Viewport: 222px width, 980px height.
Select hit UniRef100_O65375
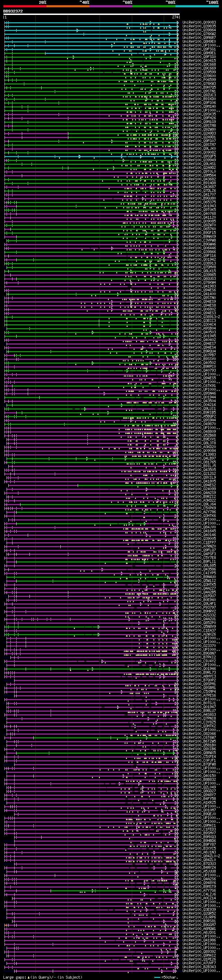pyautogui.click(x=199, y=202)
